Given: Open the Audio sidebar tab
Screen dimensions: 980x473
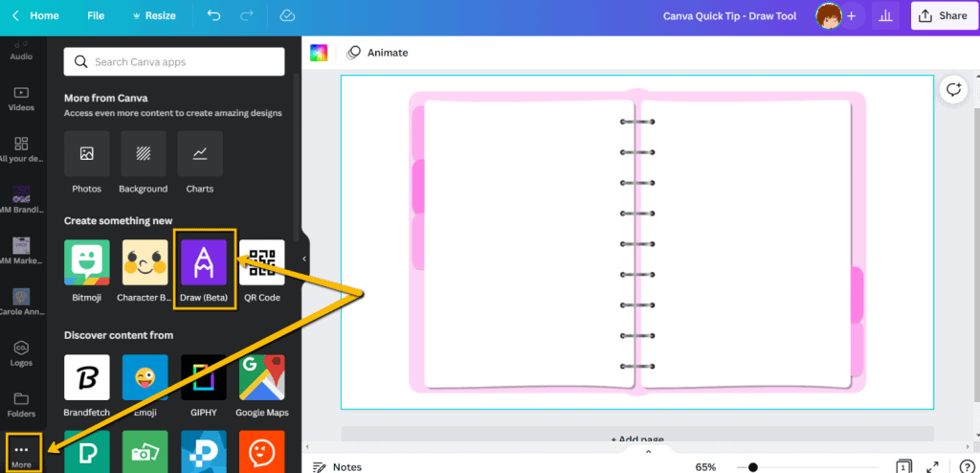Looking at the screenshot, I should (21, 50).
